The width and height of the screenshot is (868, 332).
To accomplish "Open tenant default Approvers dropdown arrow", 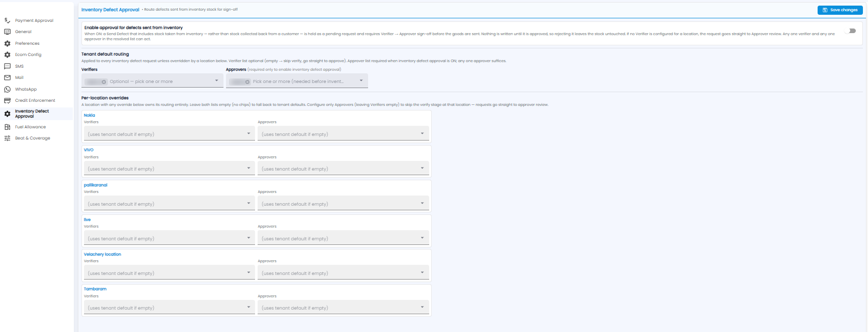I will pyautogui.click(x=361, y=80).
